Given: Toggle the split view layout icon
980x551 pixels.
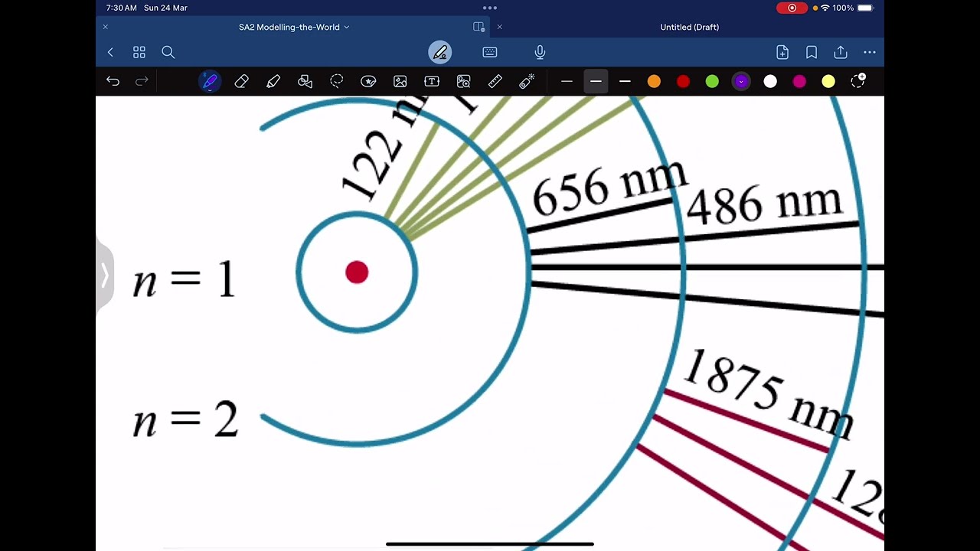Looking at the screenshot, I should 479,27.
